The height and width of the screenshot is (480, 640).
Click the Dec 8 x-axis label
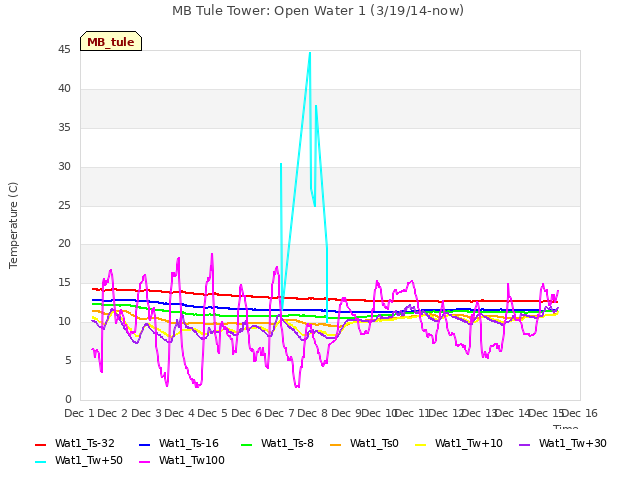pyautogui.click(x=313, y=413)
